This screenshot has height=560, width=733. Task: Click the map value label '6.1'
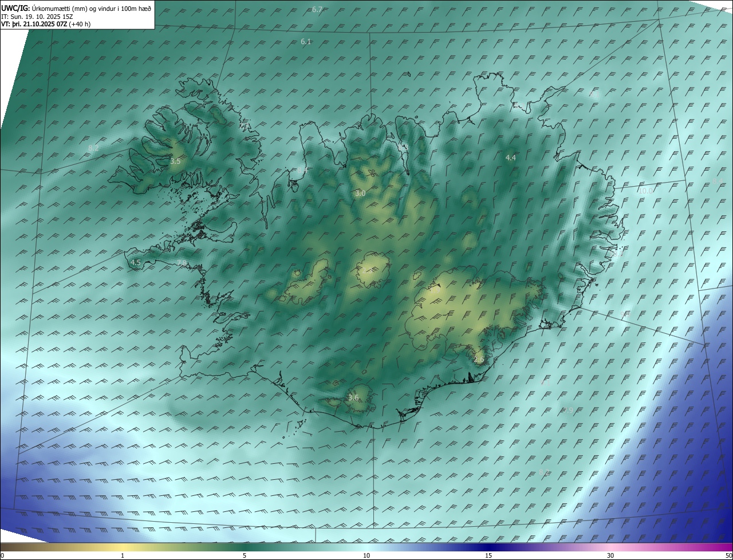coord(306,42)
